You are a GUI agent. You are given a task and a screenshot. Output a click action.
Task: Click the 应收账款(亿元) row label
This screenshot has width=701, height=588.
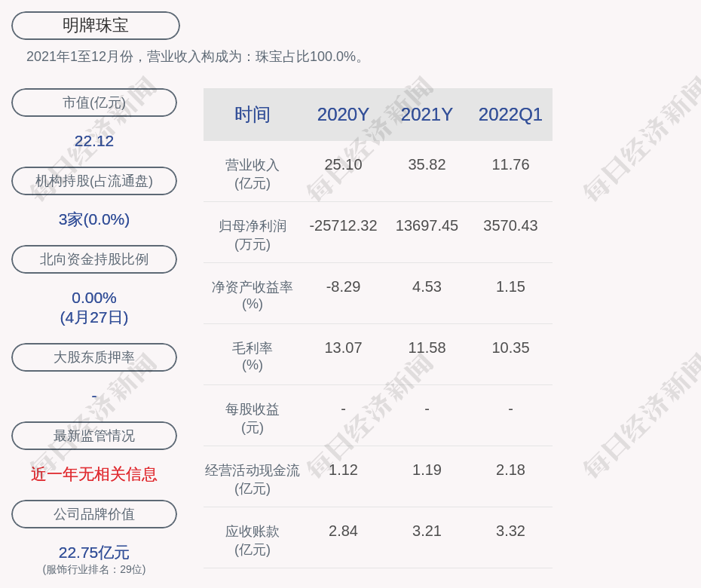(253, 541)
